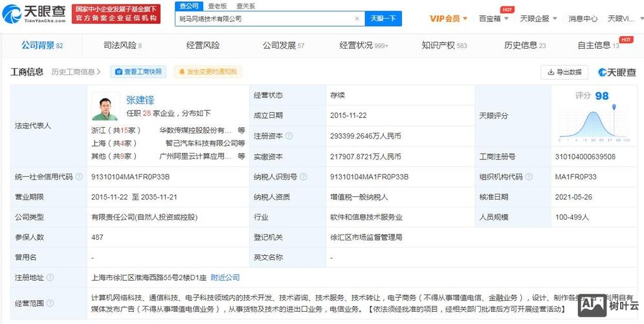Image resolution: width=644 pixels, height=324 pixels.
Task: Click 组织机构代码 value MA1FR0P33
Action: 576,177
